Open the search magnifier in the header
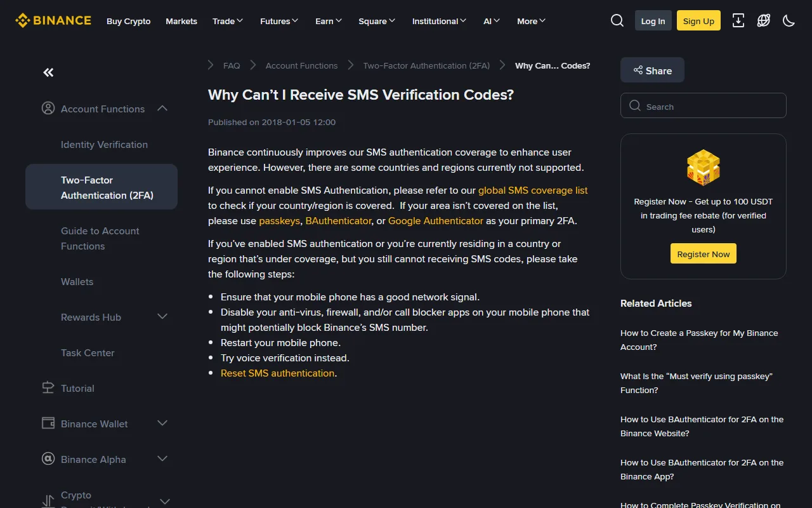Screen dimensions: 812x508 (x=617, y=21)
